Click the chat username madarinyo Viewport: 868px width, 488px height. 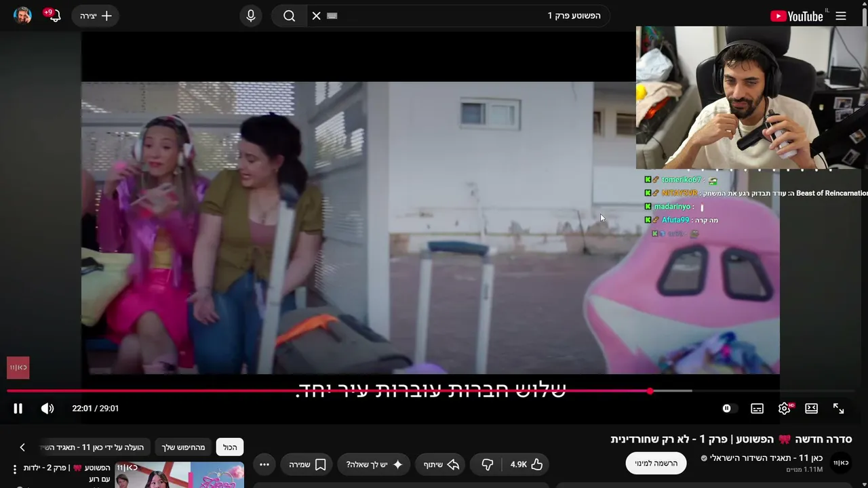click(x=672, y=207)
